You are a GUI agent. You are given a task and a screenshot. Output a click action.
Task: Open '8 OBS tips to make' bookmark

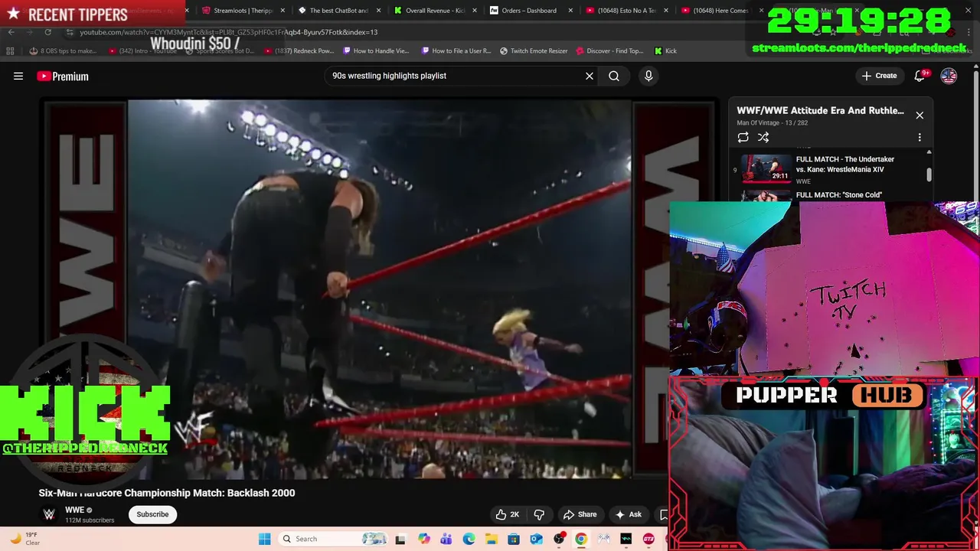pyautogui.click(x=63, y=51)
